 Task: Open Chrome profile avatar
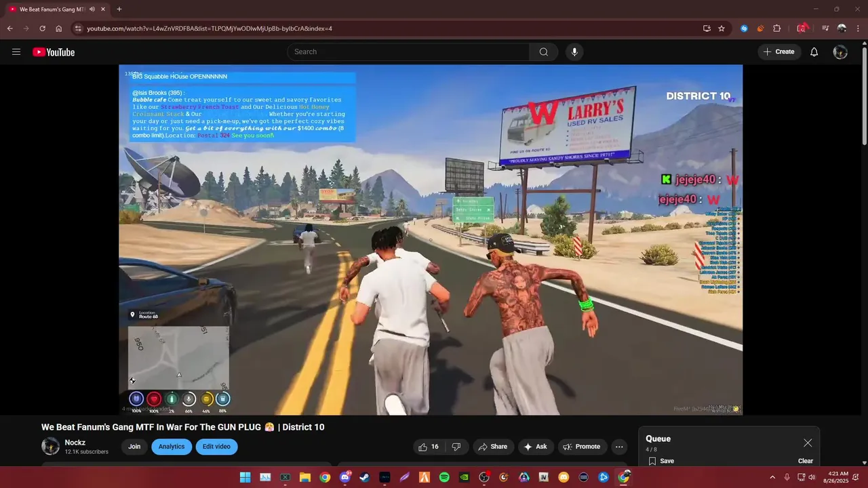point(842,28)
